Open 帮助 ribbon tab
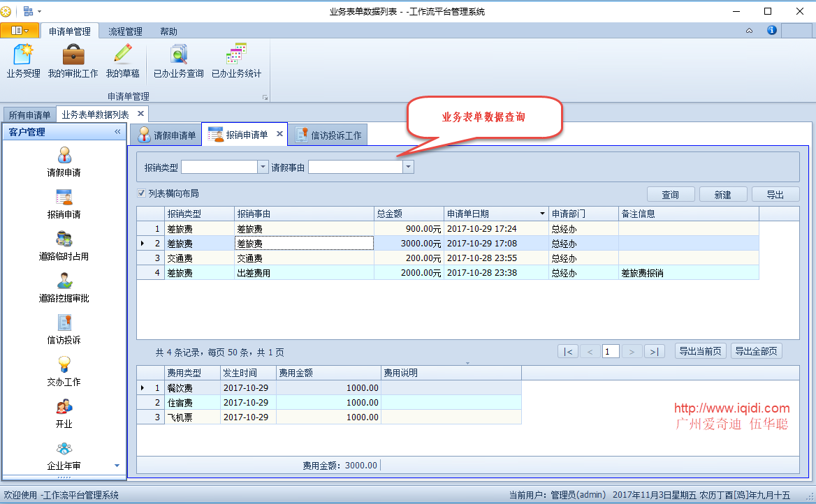This screenshot has height=504, width=816. coord(168,31)
